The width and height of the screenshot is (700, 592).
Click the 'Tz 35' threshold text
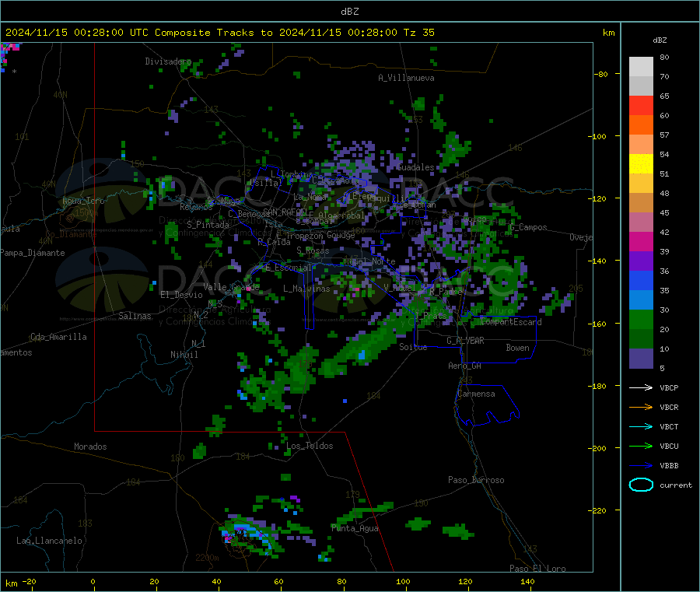pos(418,33)
